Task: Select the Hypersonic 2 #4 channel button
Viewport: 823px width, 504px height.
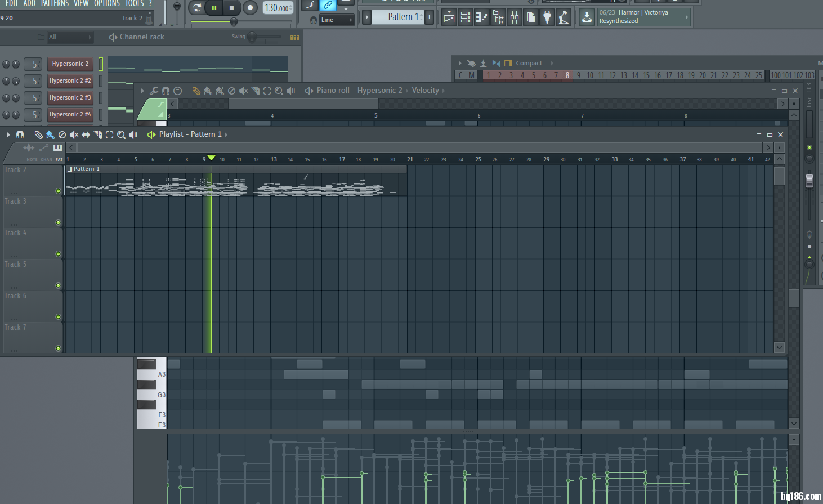Action: click(70, 115)
